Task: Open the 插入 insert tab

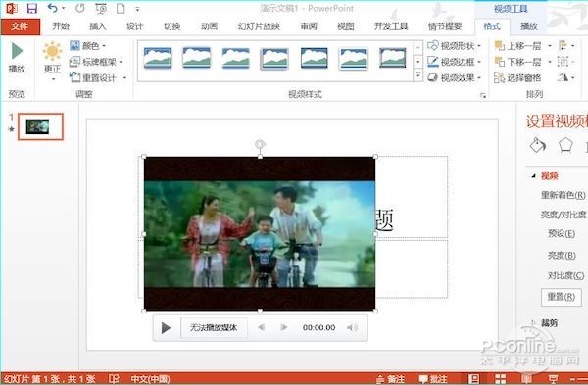Action: tap(97, 26)
